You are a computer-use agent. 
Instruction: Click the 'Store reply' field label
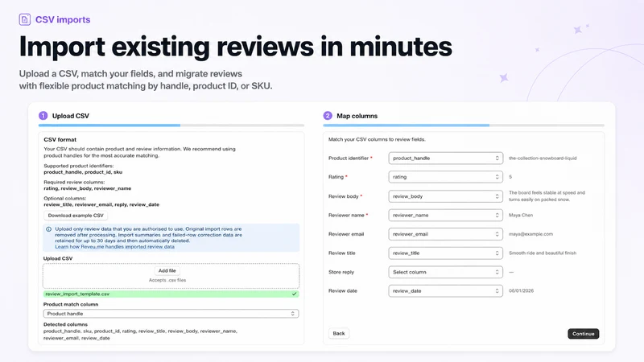point(341,272)
